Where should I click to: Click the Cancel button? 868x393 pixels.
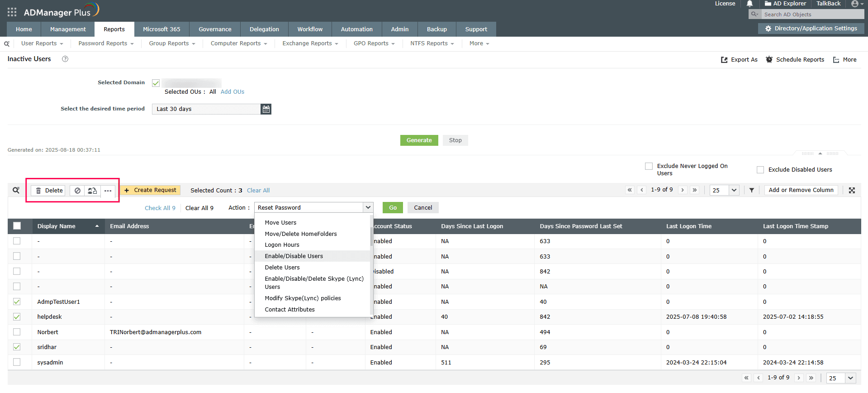pos(423,208)
